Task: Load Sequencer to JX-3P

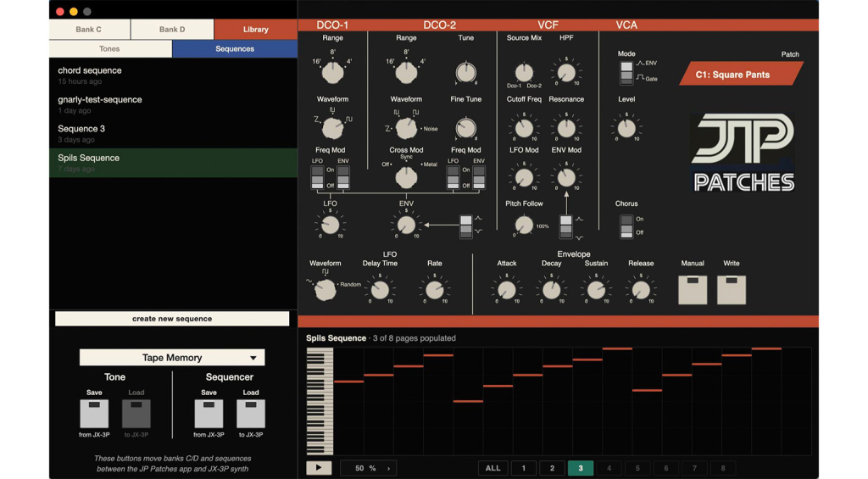Action: 251,414
